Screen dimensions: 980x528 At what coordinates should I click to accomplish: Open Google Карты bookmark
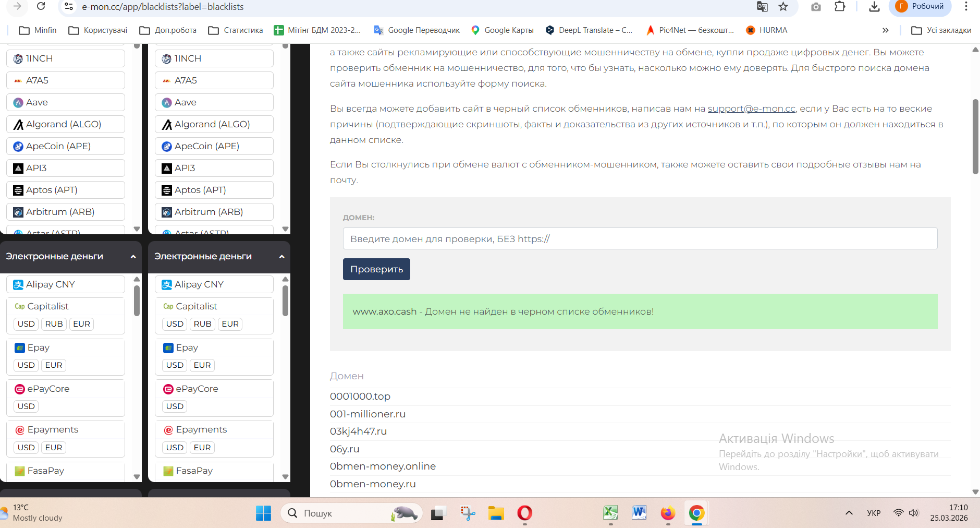click(x=503, y=30)
